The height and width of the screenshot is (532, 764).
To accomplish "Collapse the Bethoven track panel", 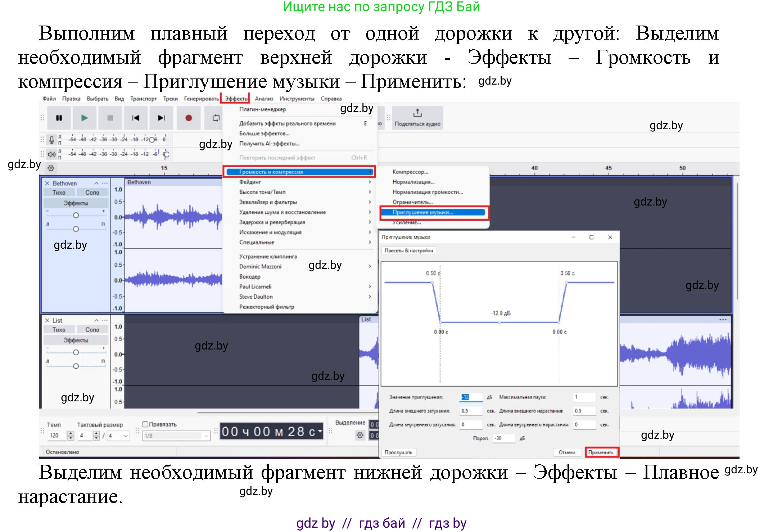I will pyautogui.click(x=96, y=183).
